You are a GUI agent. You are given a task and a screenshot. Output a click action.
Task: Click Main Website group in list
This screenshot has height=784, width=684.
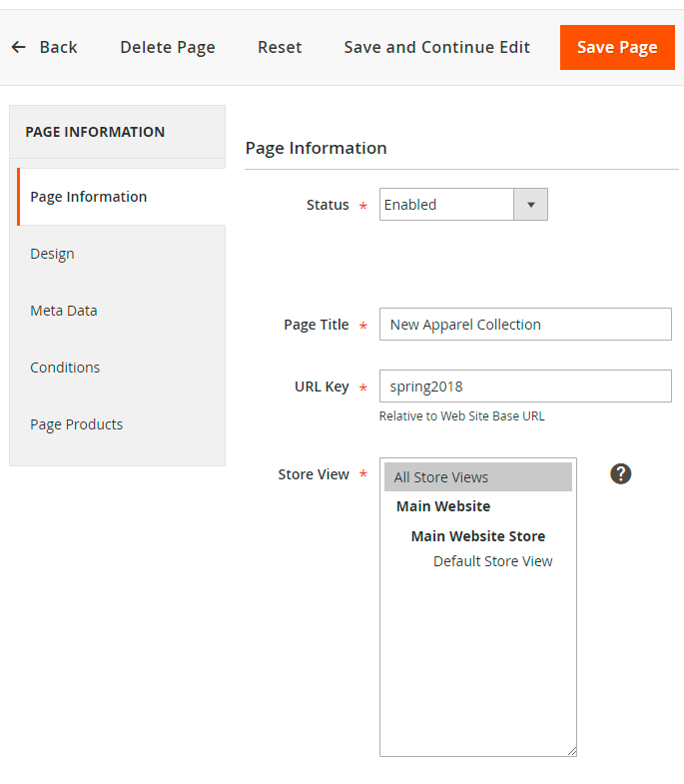(443, 506)
